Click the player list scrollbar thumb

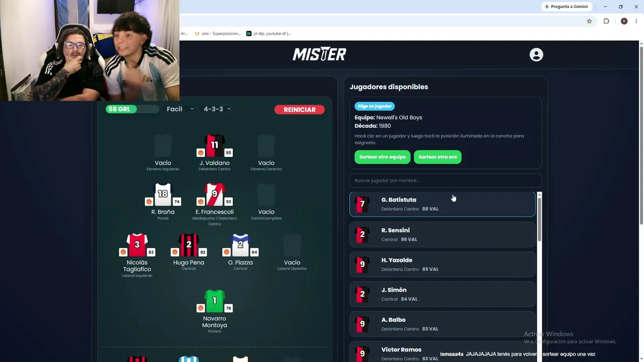tap(539, 219)
